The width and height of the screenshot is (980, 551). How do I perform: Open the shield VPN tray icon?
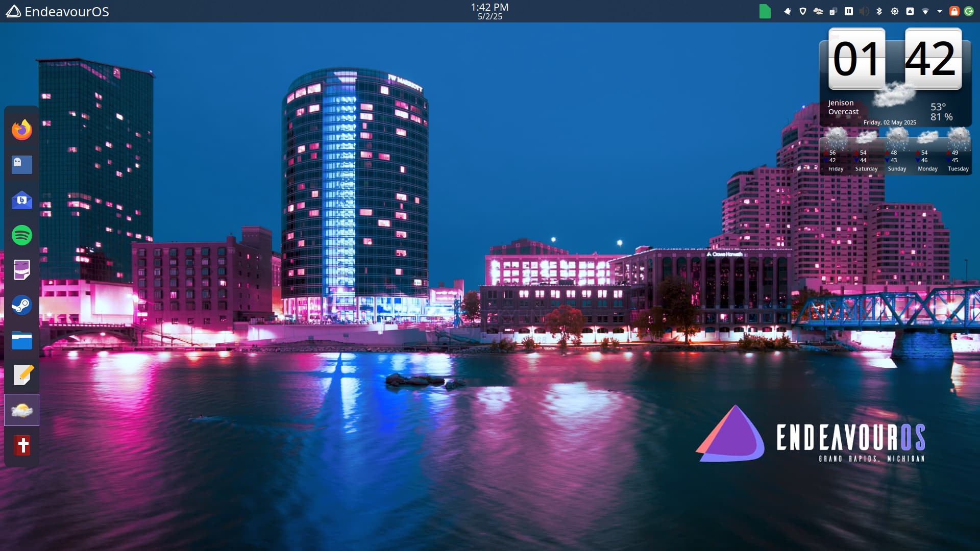(x=803, y=11)
